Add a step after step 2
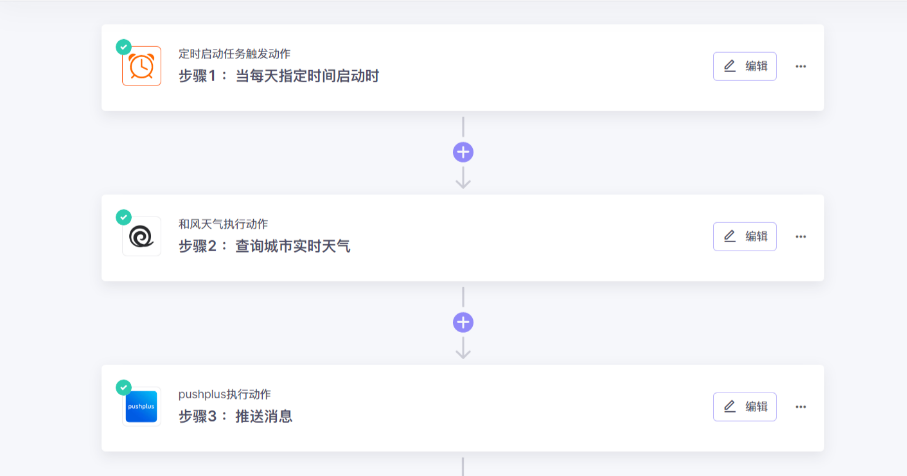Image resolution: width=907 pixels, height=476 pixels. pyautogui.click(x=463, y=322)
